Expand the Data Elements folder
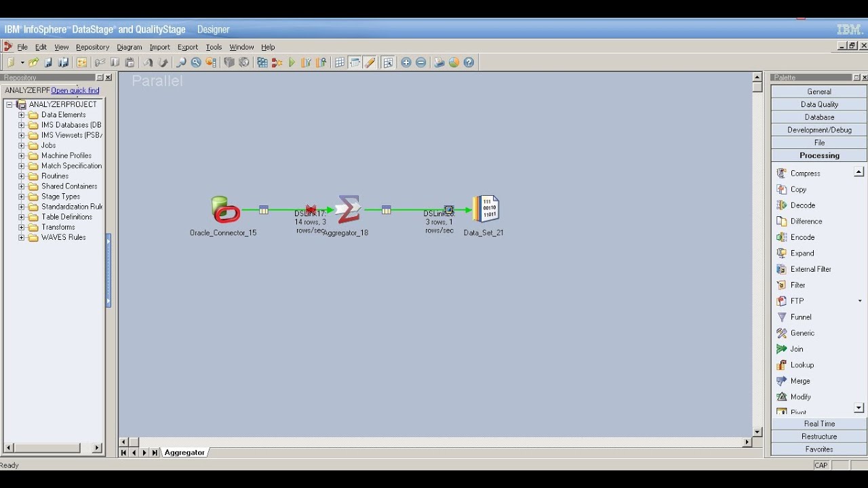 tap(21, 115)
